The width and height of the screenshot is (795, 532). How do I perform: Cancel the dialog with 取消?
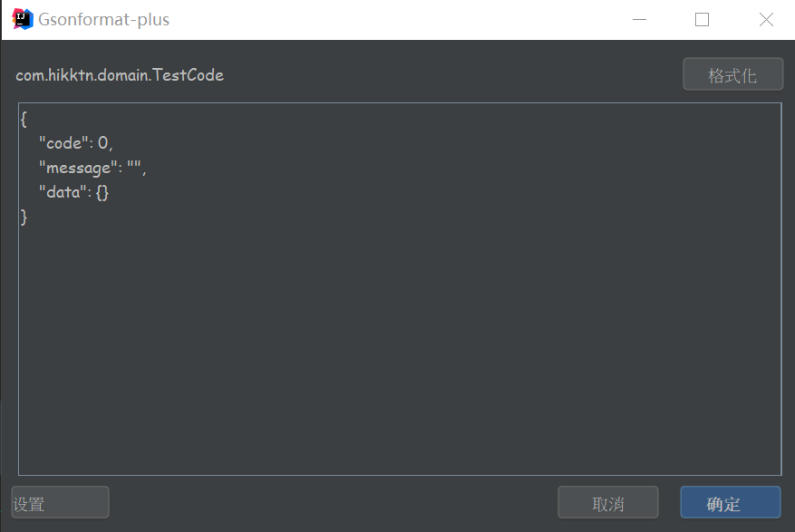608,502
